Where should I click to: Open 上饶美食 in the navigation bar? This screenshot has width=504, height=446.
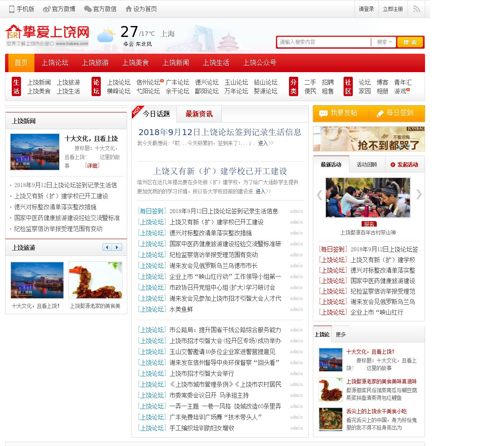pos(135,63)
